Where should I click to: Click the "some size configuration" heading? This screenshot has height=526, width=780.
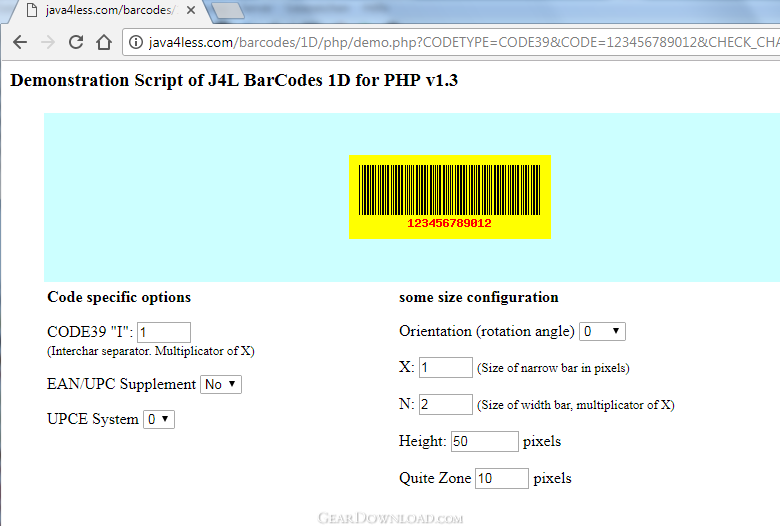479,297
